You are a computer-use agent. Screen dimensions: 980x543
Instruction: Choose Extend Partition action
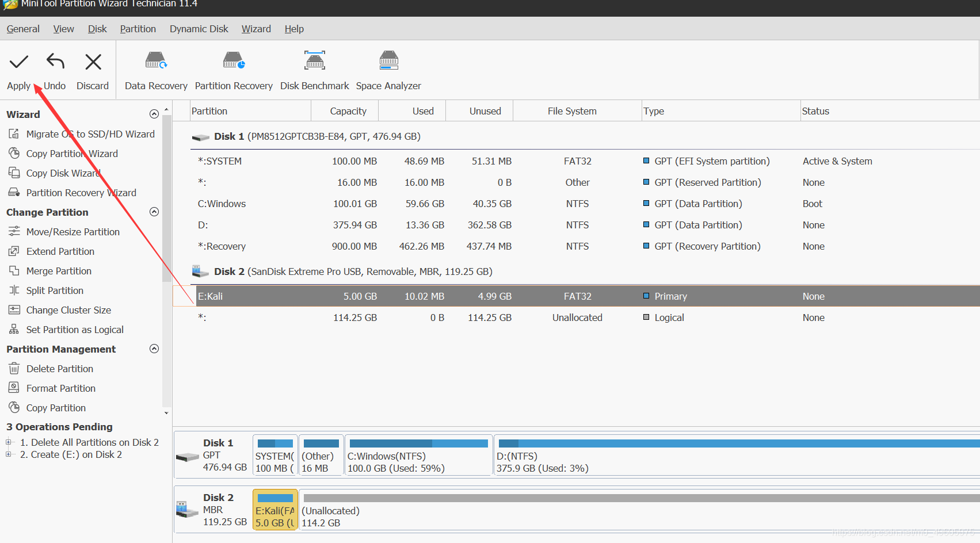[60, 251]
